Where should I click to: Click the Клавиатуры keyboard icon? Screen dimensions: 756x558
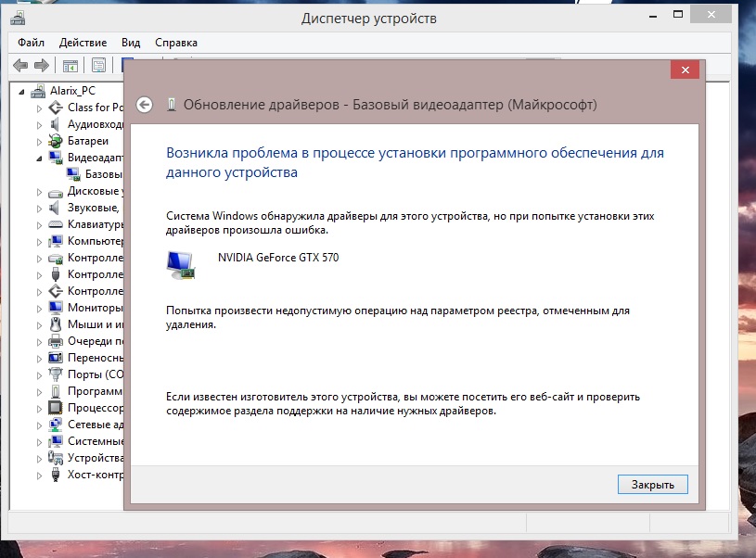point(56,224)
